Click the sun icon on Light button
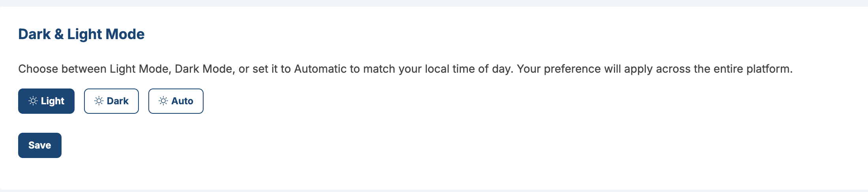Screen dimensions: 868x192 click(x=33, y=101)
